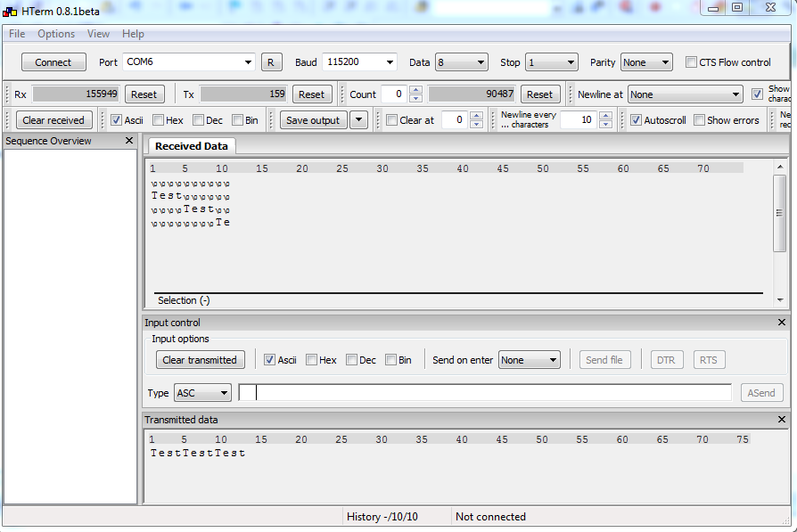
Task: Increase the Clear at value using up arrow
Action: [476, 116]
